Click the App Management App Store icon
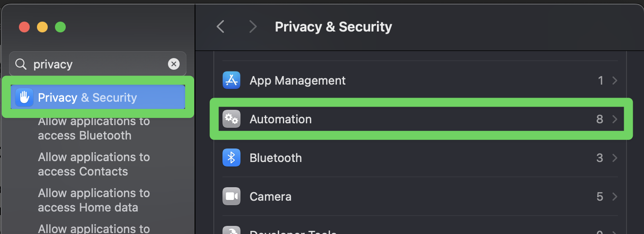 coord(231,81)
